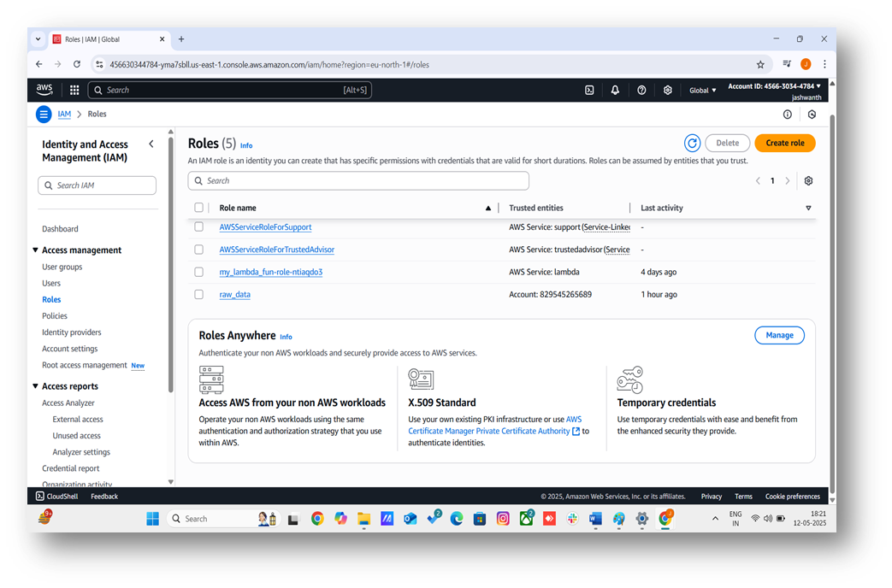
Task: Open table preferences gear icon
Action: 808,181
